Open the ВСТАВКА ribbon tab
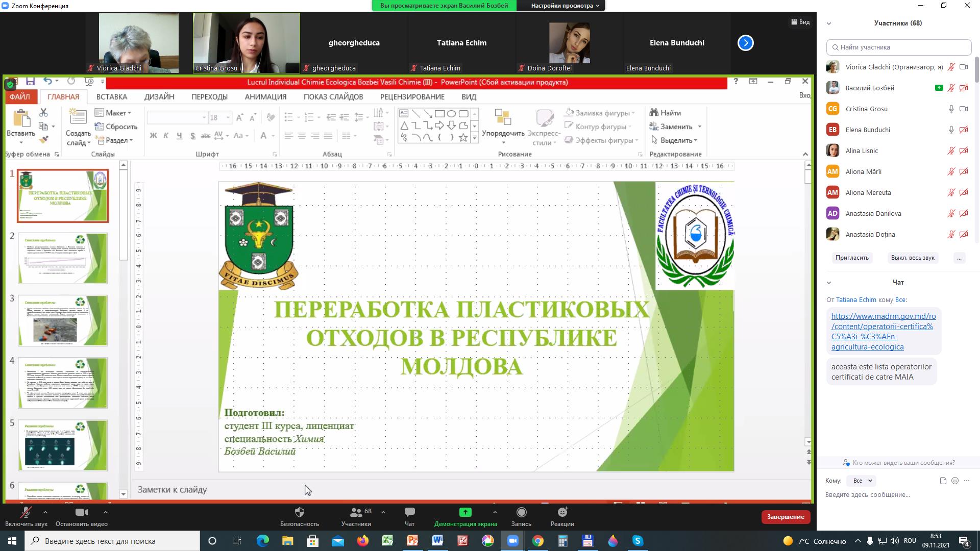 [112, 96]
